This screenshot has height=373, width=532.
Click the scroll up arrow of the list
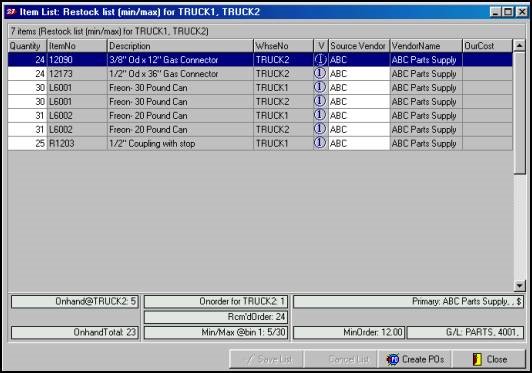[519, 45]
